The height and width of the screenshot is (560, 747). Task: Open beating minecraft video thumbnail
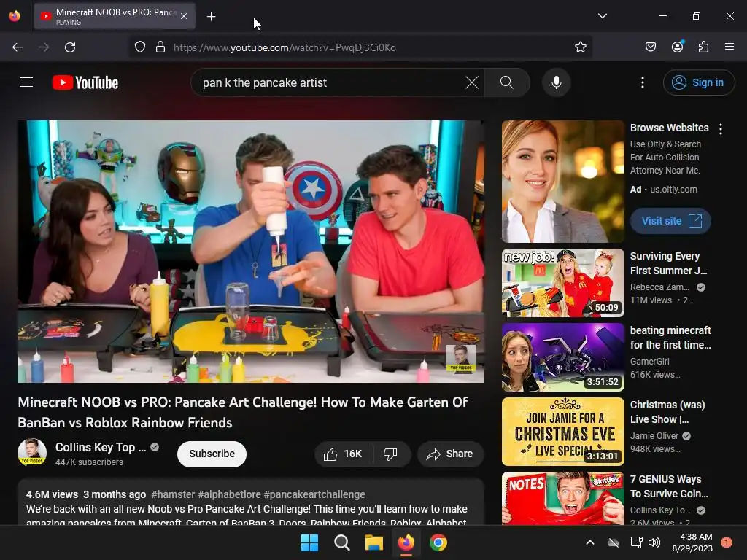tap(562, 357)
